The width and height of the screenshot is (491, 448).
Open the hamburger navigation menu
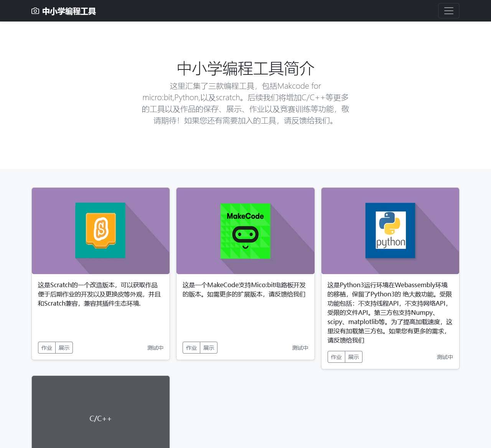coord(448,11)
